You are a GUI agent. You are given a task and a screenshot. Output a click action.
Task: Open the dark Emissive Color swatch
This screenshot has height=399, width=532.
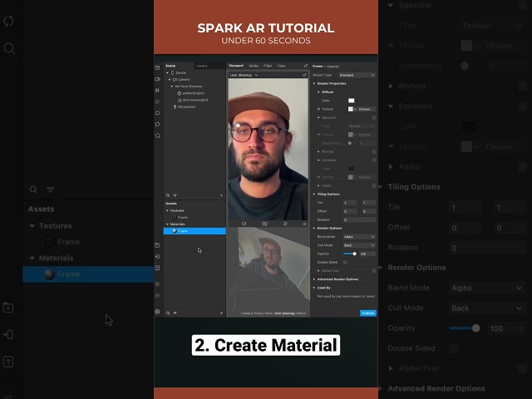click(351, 169)
